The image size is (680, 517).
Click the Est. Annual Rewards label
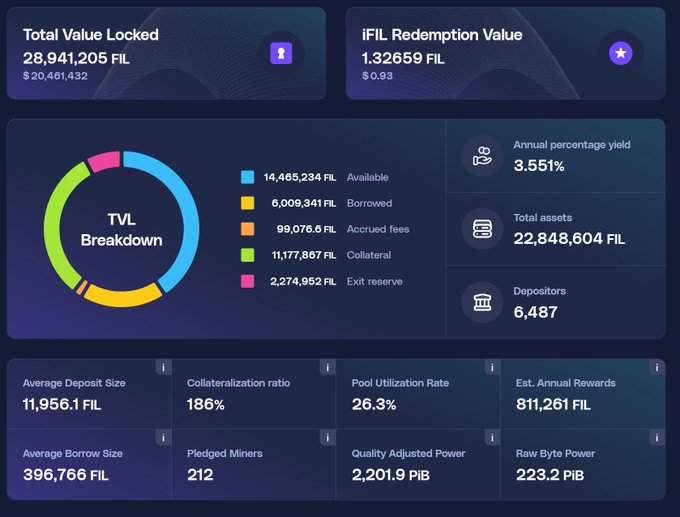pos(566,383)
